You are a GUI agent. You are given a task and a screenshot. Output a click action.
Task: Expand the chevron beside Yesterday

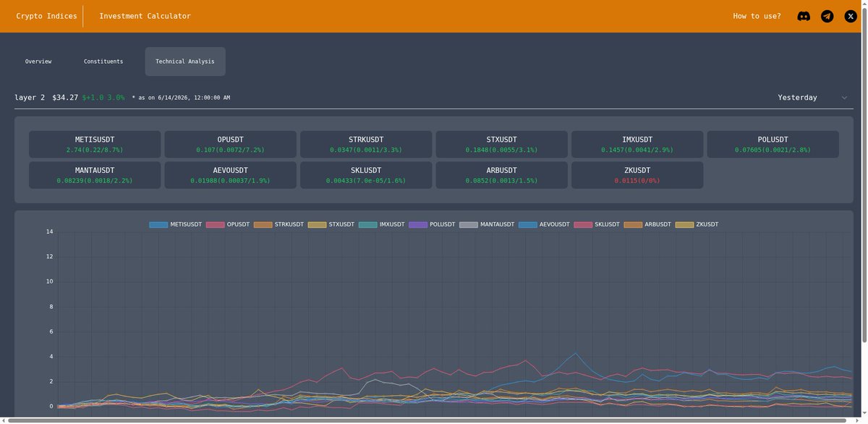coord(844,98)
